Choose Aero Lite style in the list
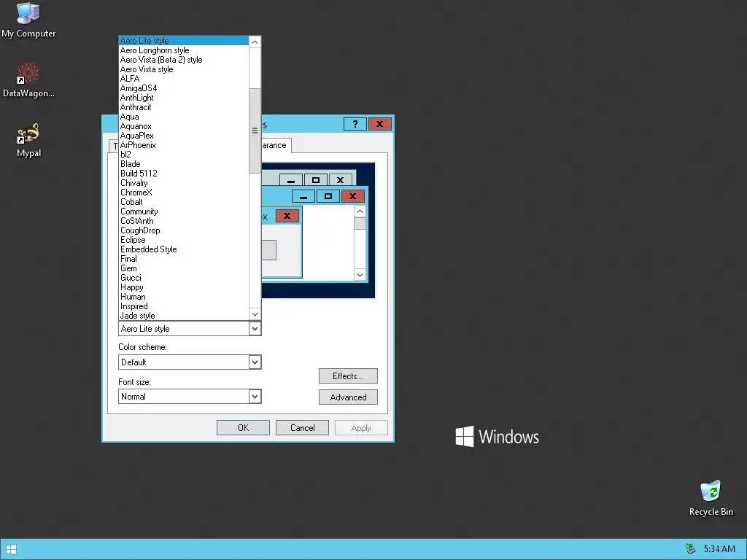This screenshot has height=560, width=747. [183, 41]
